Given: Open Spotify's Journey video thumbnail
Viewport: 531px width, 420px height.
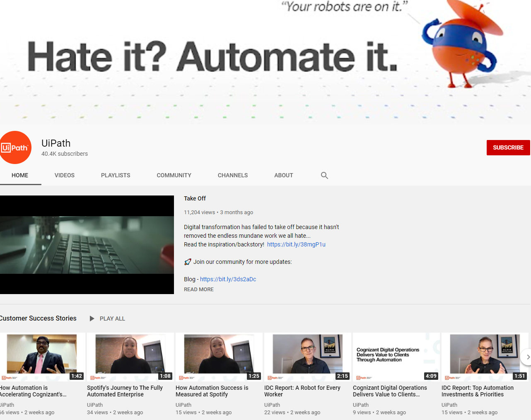Looking at the screenshot, I should coord(130,356).
